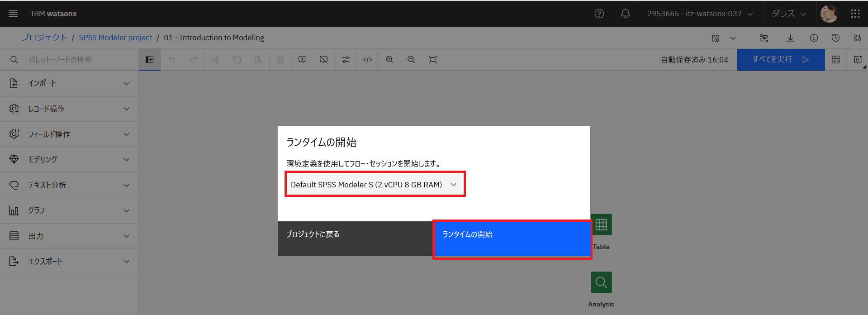Viewport: 868px width, 315px height.
Task: Add a comment with the comment icon
Action: 303,60
